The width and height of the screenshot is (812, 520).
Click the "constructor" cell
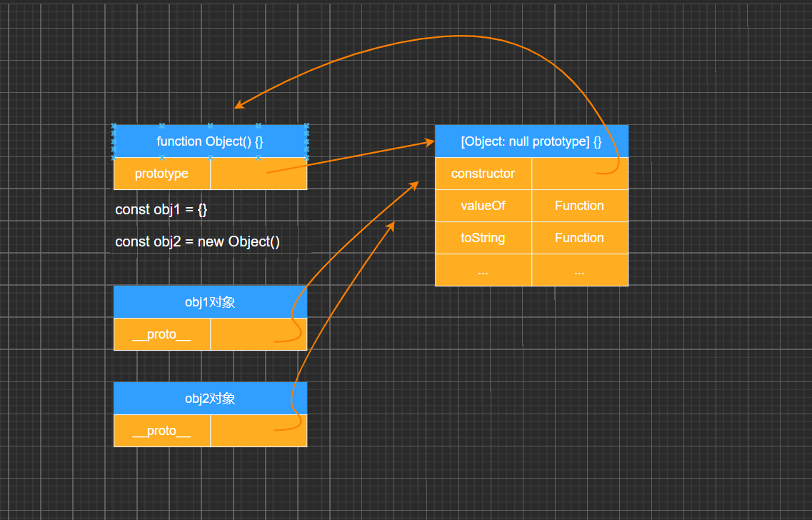(483, 173)
